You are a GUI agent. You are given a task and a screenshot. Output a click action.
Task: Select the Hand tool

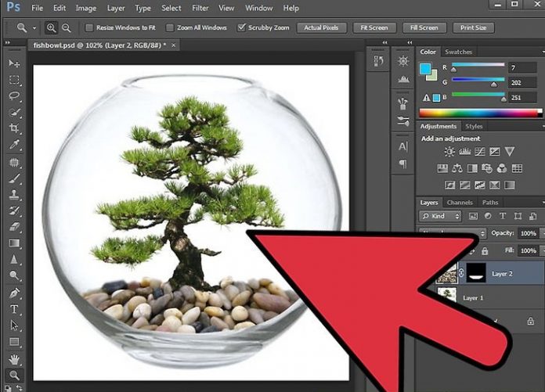(x=14, y=359)
